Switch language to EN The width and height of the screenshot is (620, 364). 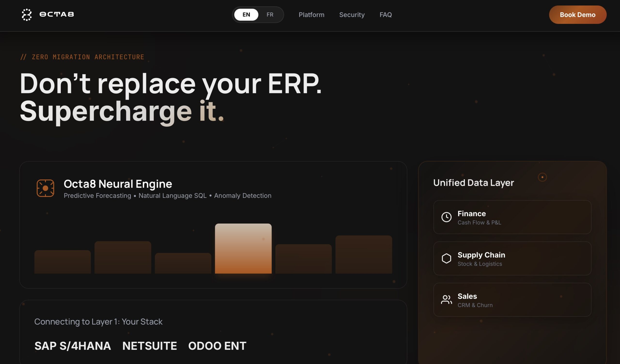[246, 15]
